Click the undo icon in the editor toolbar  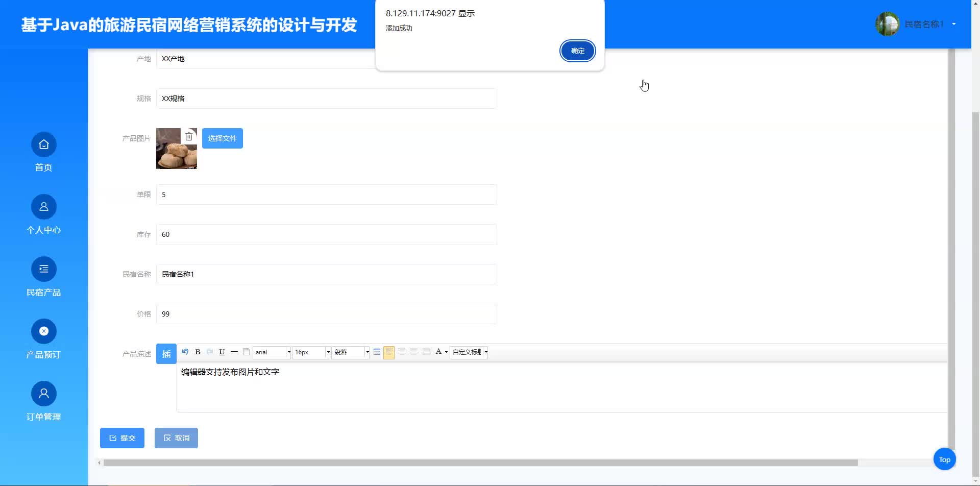coord(185,352)
